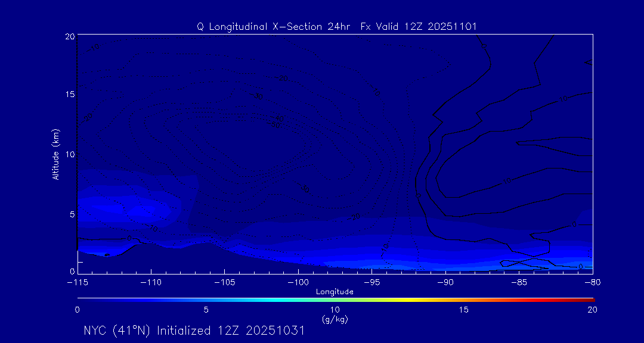Click the 'Altitude (km)' vertical axis label
The height and width of the screenshot is (343, 644).
pos(56,153)
